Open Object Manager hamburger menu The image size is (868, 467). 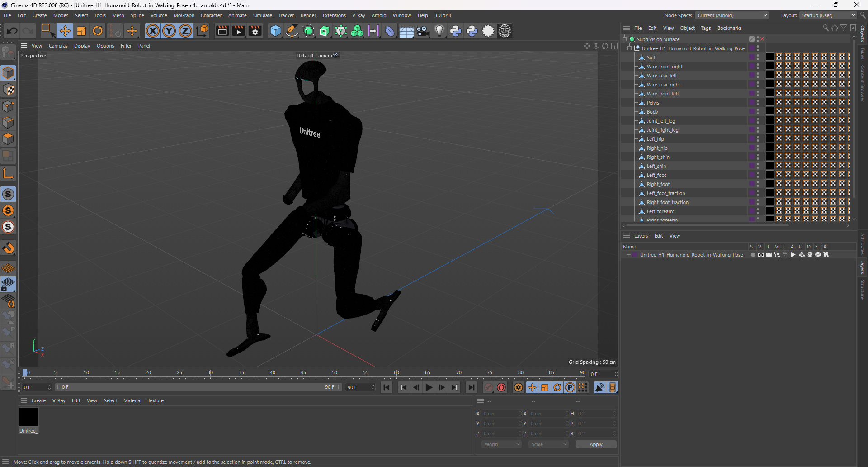tap(626, 28)
